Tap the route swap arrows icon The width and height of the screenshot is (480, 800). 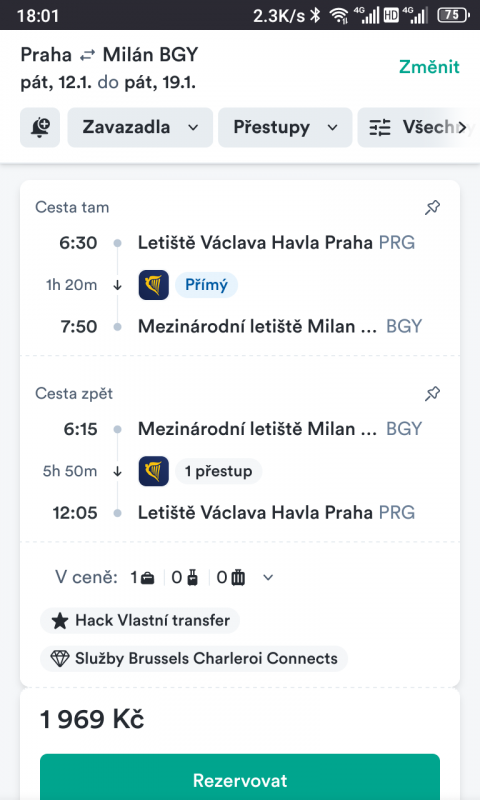pos(87,55)
